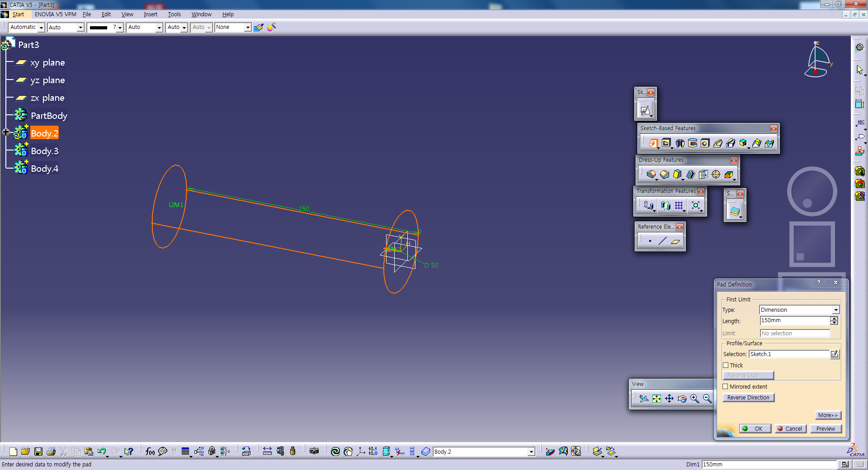Click the Reverse Direction button
Image resolution: width=868 pixels, height=470 pixels.
click(x=748, y=397)
